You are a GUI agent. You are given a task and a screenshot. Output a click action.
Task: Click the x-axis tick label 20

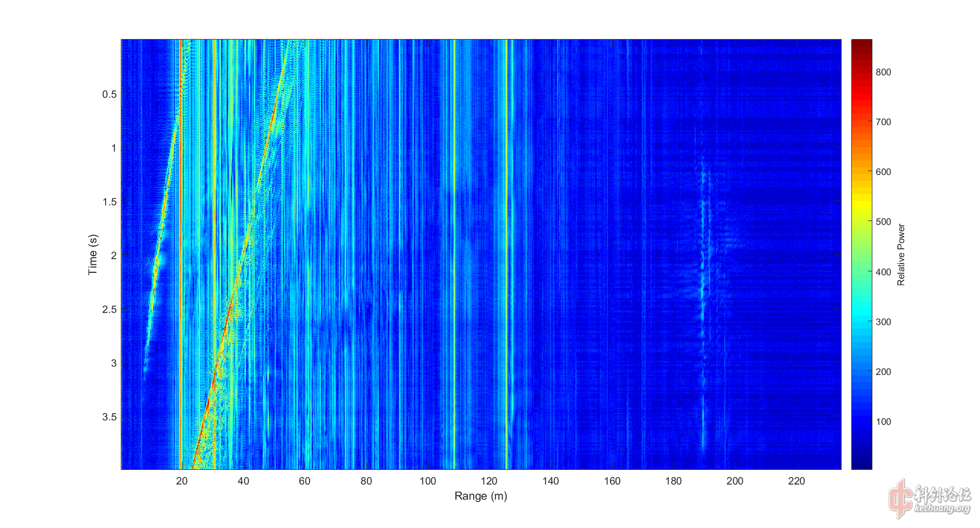[182, 481]
